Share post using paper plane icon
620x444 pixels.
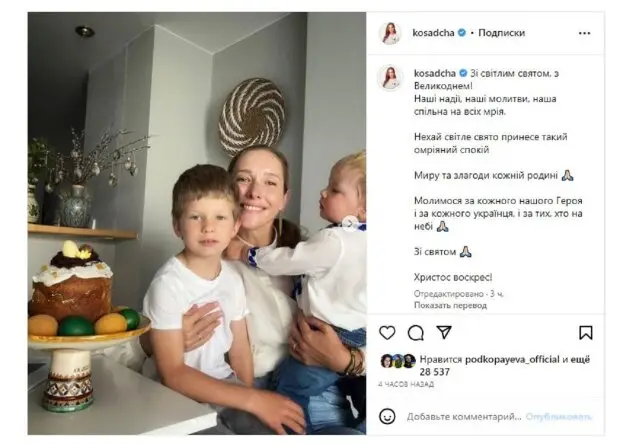click(444, 332)
